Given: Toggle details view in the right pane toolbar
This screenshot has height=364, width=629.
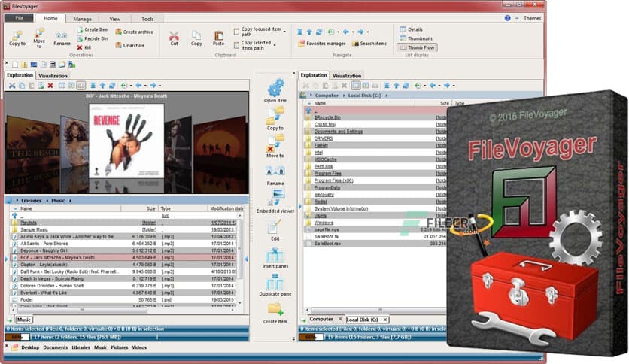Looking at the screenshot, I should pyautogui.click(x=356, y=86).
